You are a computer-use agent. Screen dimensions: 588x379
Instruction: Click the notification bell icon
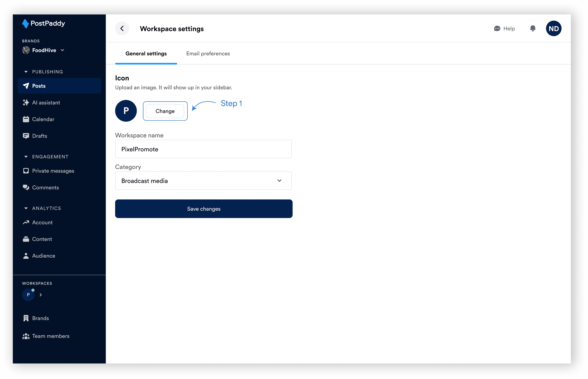tap(533, 29)
